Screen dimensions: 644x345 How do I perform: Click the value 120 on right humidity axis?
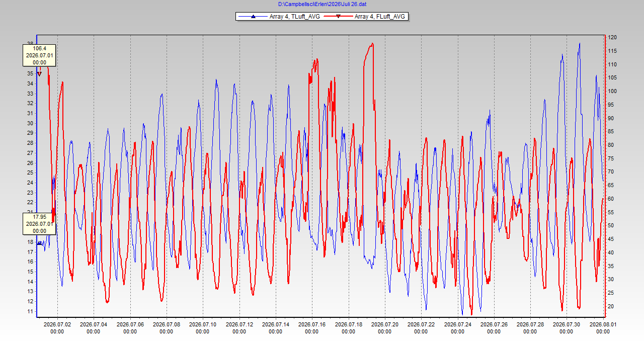612,38
